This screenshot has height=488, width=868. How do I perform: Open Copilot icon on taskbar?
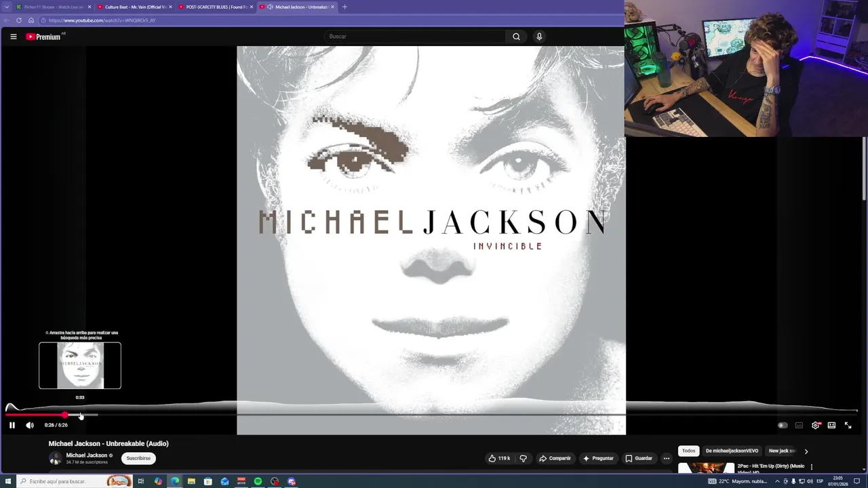click(158, 481)
